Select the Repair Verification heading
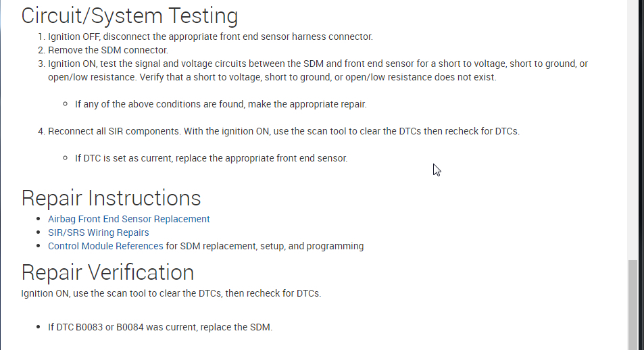Screen dimensions: 644x350 point(107,272)
